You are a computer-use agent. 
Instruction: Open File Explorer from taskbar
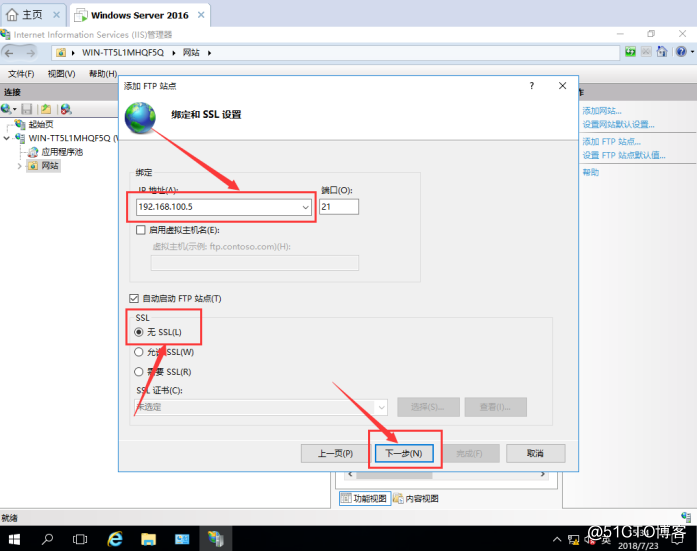coord(148,539)
